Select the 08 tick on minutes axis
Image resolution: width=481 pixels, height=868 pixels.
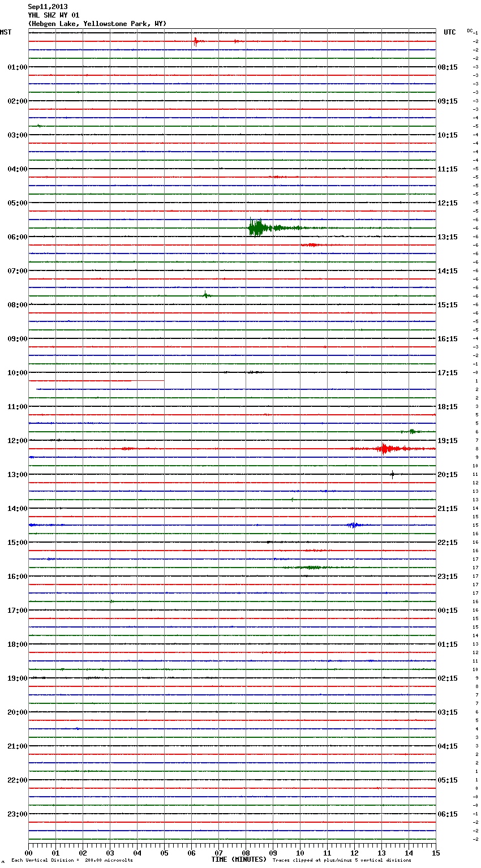[x=246, y=853]
